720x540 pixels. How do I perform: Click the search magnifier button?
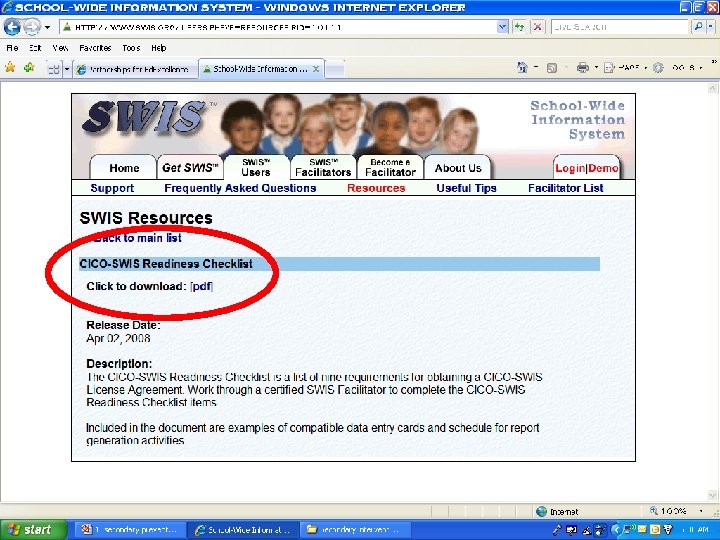(x=698, y=27)
